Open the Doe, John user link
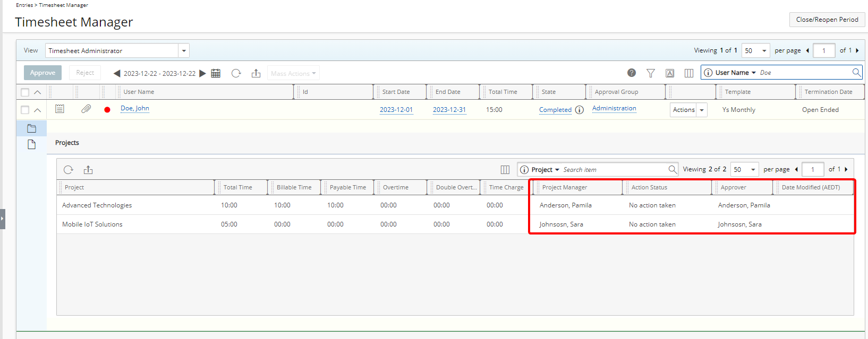The height and width of the screenshot is (339, 868). [x=135, y=108]
